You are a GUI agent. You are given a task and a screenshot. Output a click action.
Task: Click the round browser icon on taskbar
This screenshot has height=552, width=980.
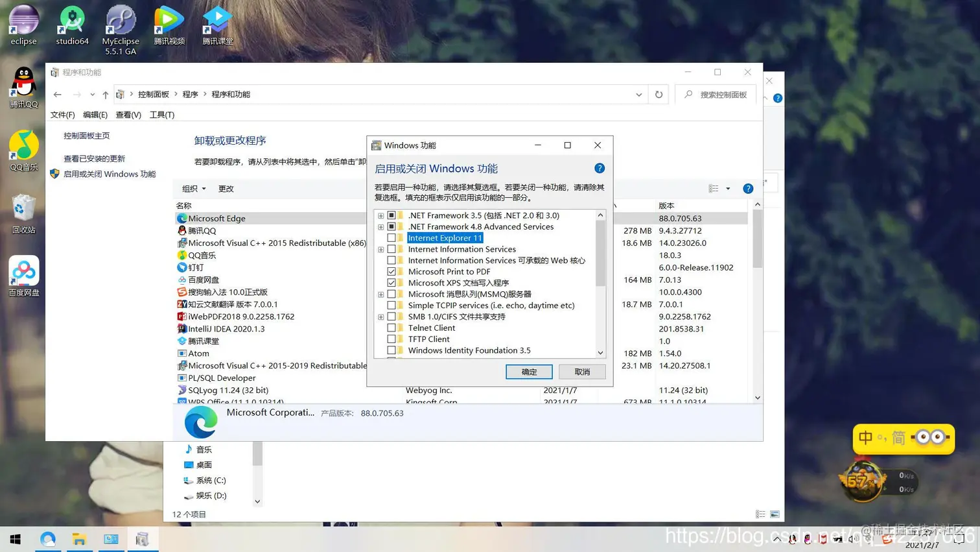click(x=48, y=539)
